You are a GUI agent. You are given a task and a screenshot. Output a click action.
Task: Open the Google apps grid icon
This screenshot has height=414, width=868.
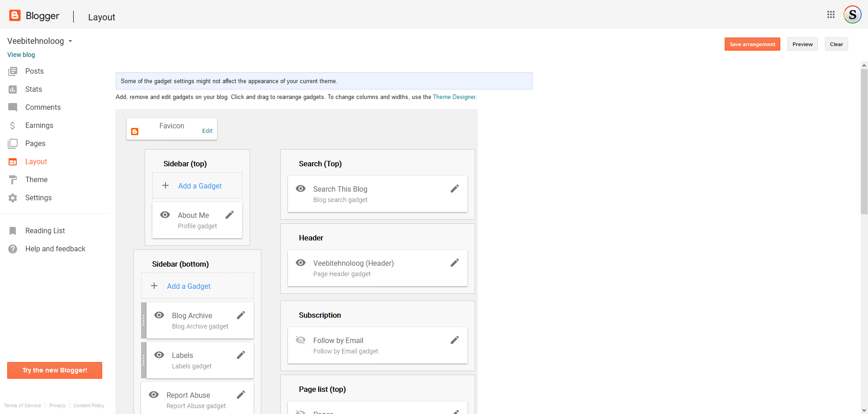pyautogui.click(x=830, y=14)
